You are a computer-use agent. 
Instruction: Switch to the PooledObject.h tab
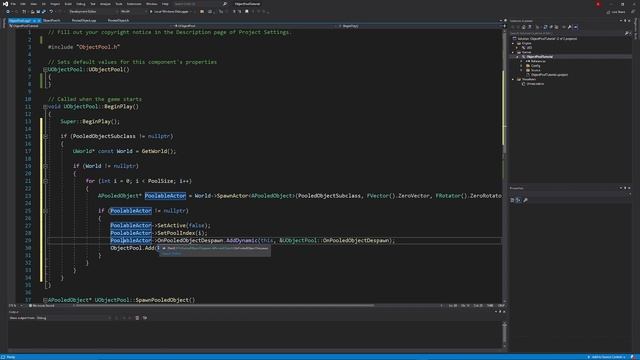tap(118, 20)
